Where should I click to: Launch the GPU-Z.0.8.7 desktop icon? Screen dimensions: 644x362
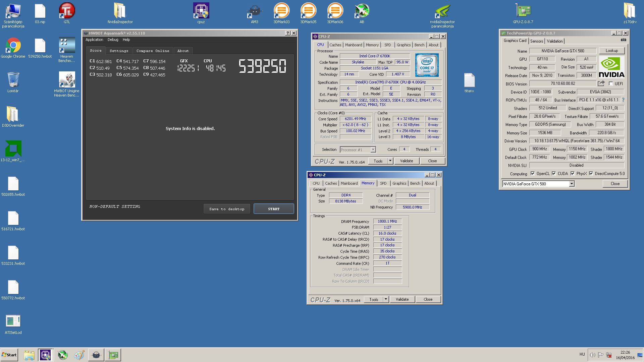(x=523, y=13)
